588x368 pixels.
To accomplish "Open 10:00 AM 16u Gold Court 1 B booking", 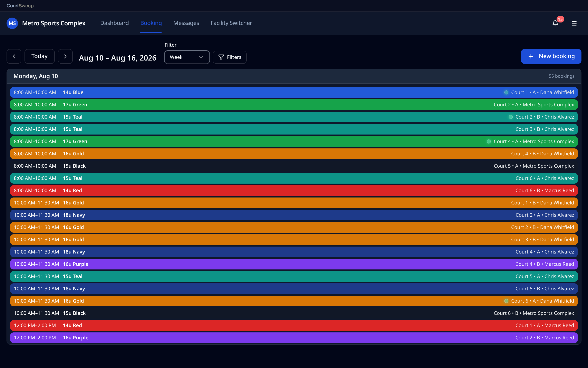I will tap(294, 203).
